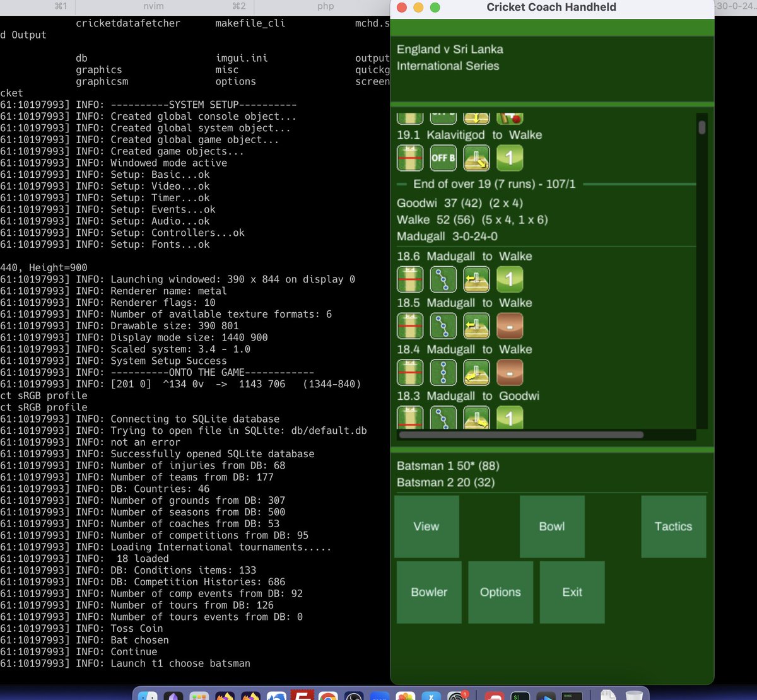The width and height of the screenshot is (757, 700).
Task: Click the Batsman 2 20 (32) line
Action: tap(446, 482)
